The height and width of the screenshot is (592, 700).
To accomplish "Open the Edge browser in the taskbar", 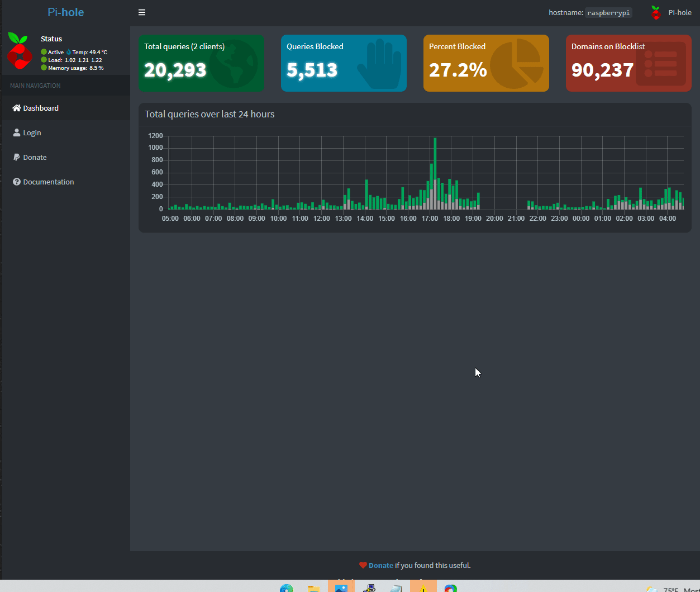I will pos(287,588).
